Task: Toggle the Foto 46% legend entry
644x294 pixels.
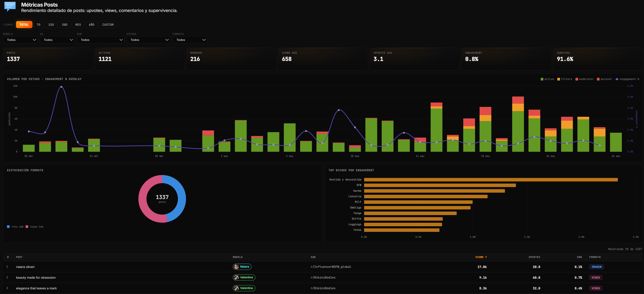Action: 15,227
